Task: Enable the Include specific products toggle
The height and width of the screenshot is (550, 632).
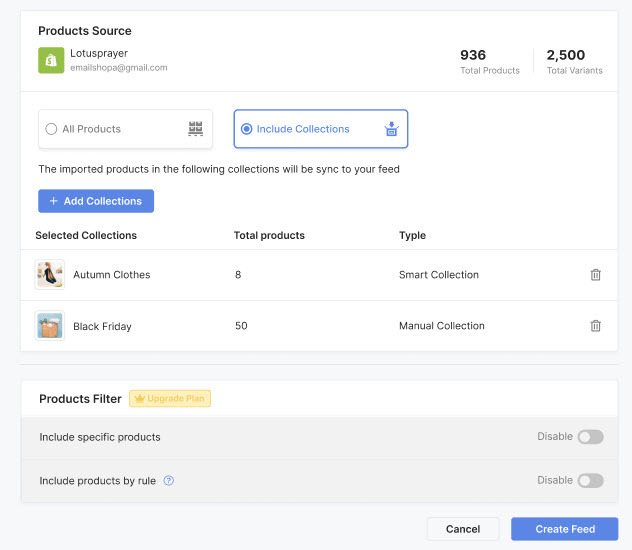Action: pyautogui.click(x=590, y=437)
